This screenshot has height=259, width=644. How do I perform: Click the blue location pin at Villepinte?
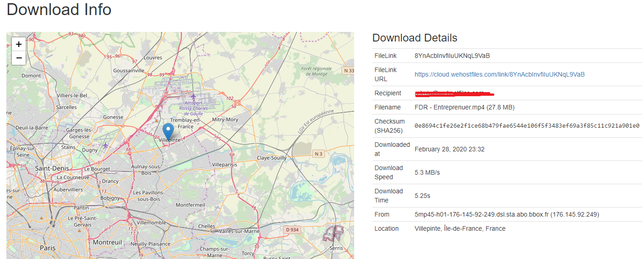168,132
